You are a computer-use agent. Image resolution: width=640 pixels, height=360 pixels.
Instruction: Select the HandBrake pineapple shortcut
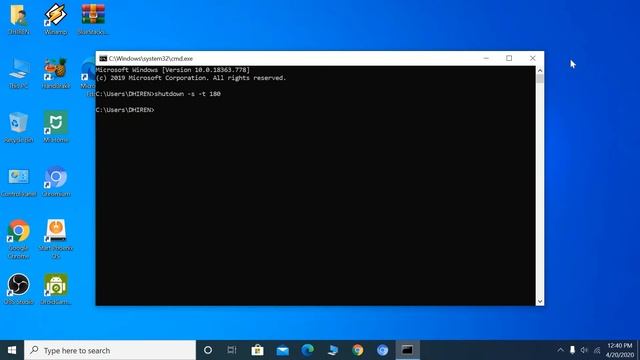[56, 73]
